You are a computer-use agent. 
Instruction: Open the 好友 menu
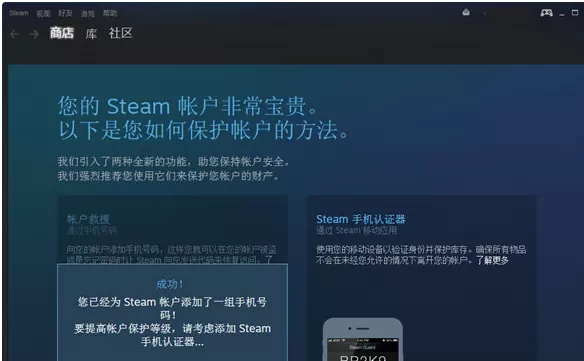coord(65,13)
